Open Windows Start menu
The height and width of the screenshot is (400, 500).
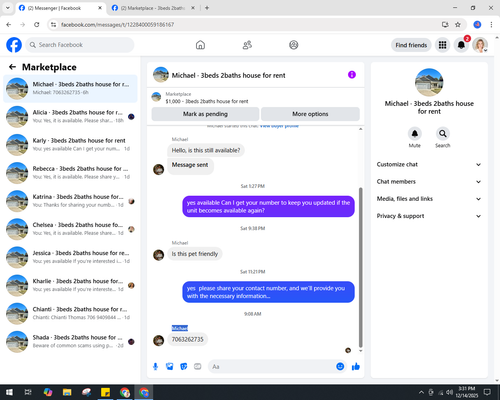click(9, 392)
